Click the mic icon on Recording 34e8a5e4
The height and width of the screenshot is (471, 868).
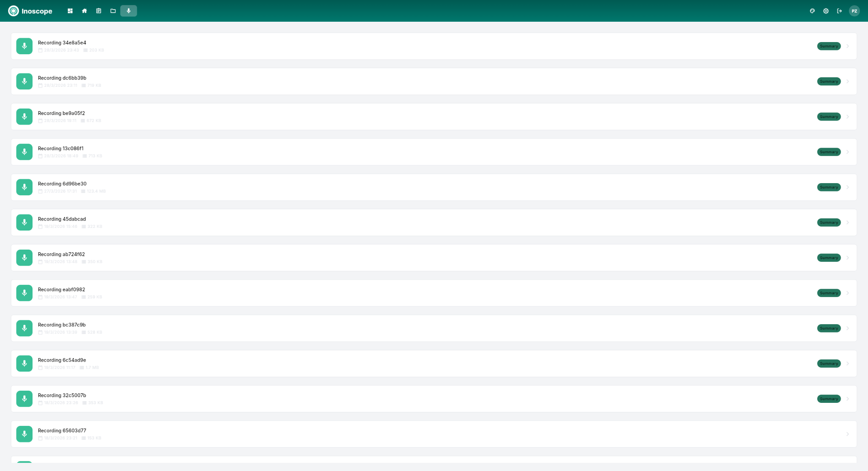(24, 46)
